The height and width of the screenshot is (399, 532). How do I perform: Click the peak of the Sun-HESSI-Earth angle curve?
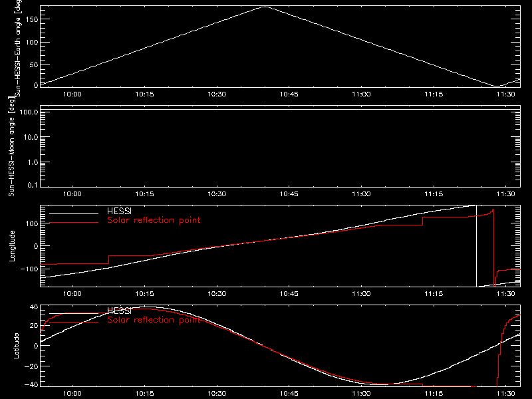(265, 7)
